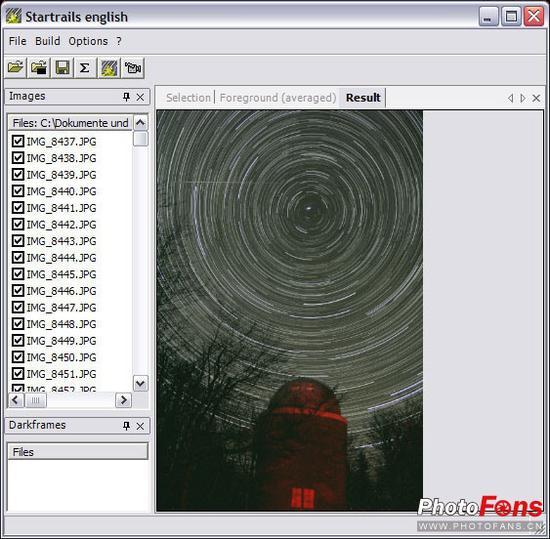Viewport: 550px width, 539px height.
Task: Pin the Darkframes panel
Action: point(126,426)
